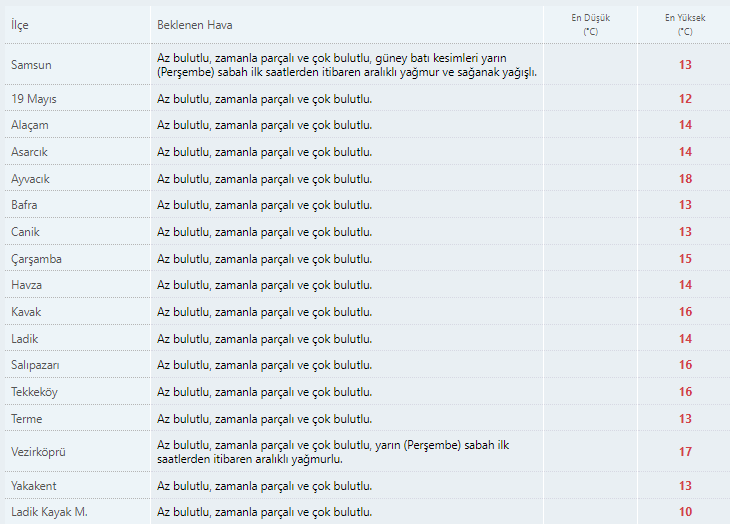Click Asarcık's high temperature 14
730x524 pixels.
(685, 152)
